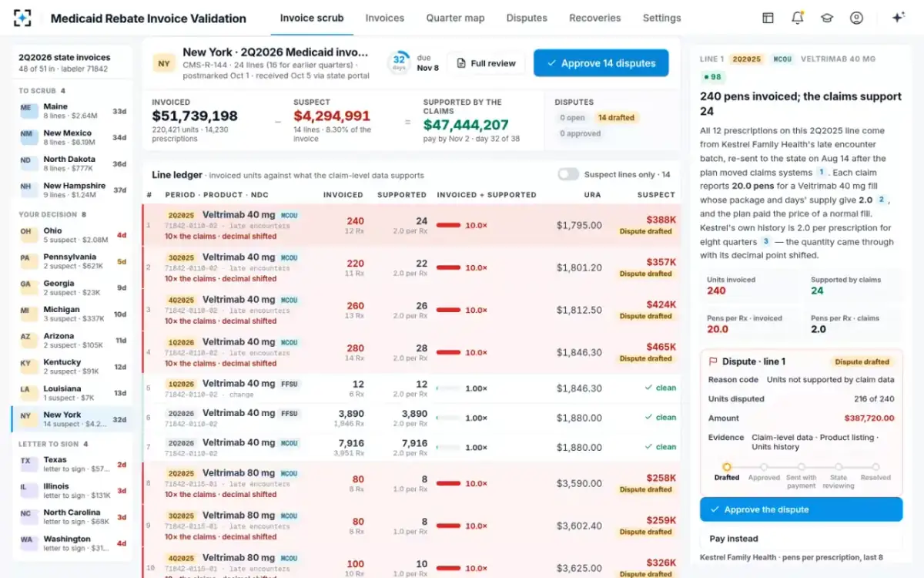924x578 pixels.
Task: Select Michigan invoice with 3 suspect
Action: click(73, 314)
